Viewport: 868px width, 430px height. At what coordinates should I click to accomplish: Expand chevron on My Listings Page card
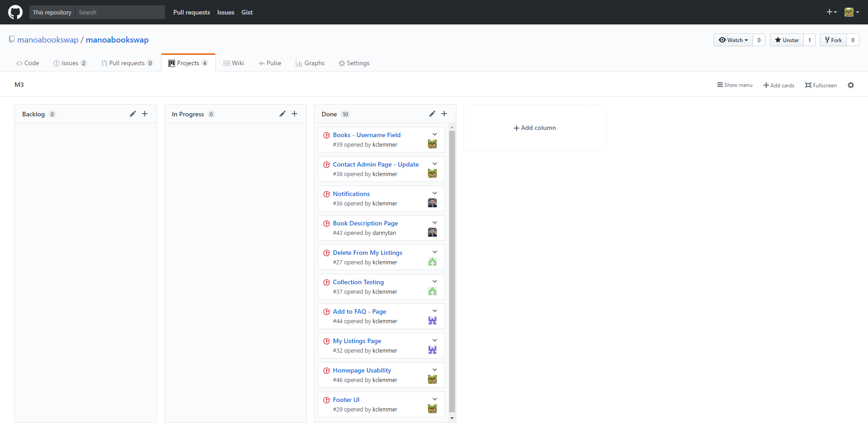pyautogui.click(x=435, y=340)
